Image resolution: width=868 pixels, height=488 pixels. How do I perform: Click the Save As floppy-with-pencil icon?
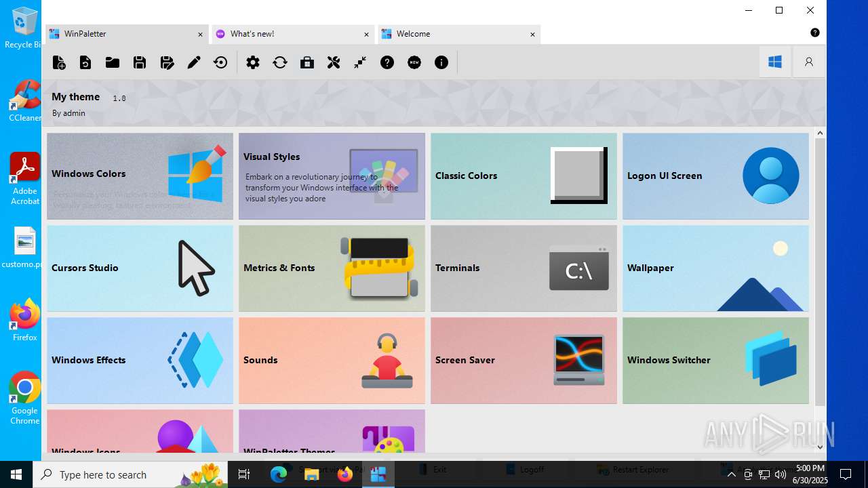[167, 62]
